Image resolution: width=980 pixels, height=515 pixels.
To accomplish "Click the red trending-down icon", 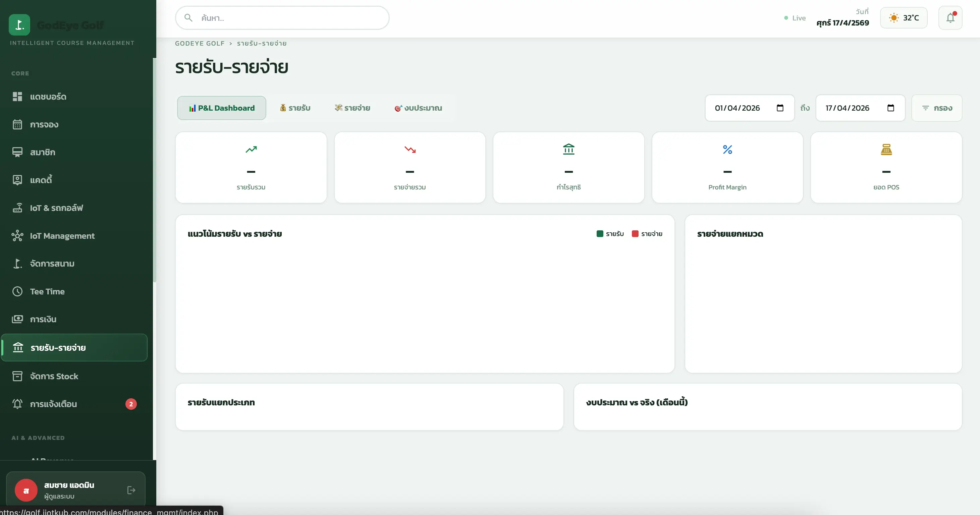I will (x=410, y=149).
